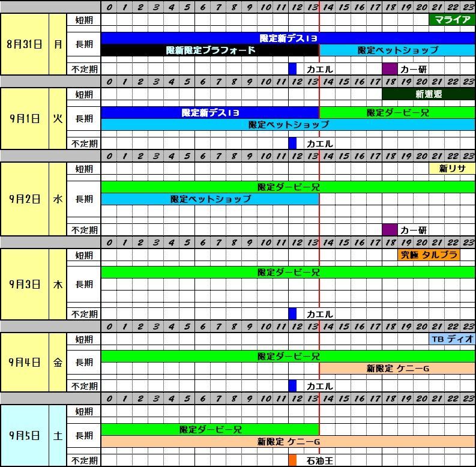This screenshot has height=467, width=476.
Task: Click the purple カー研 square on 9月2日
Action: pos(390,230)
